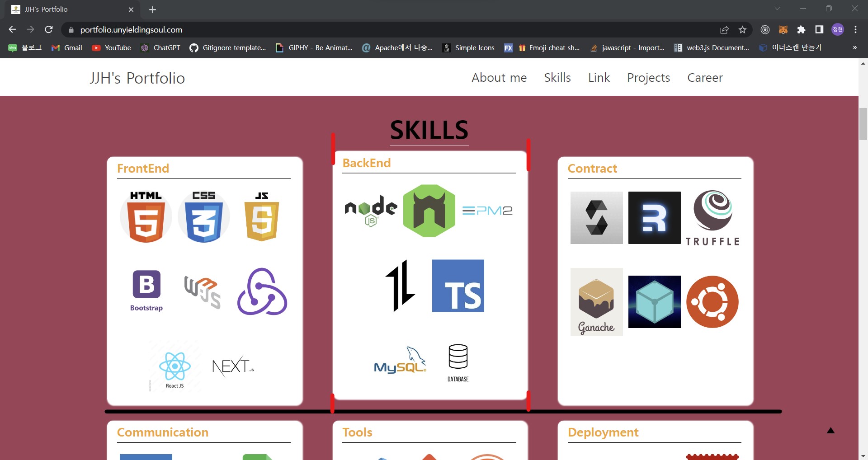Expand hidden bookmarks chevron
This screenshot has width=868, height=460.
854,47
